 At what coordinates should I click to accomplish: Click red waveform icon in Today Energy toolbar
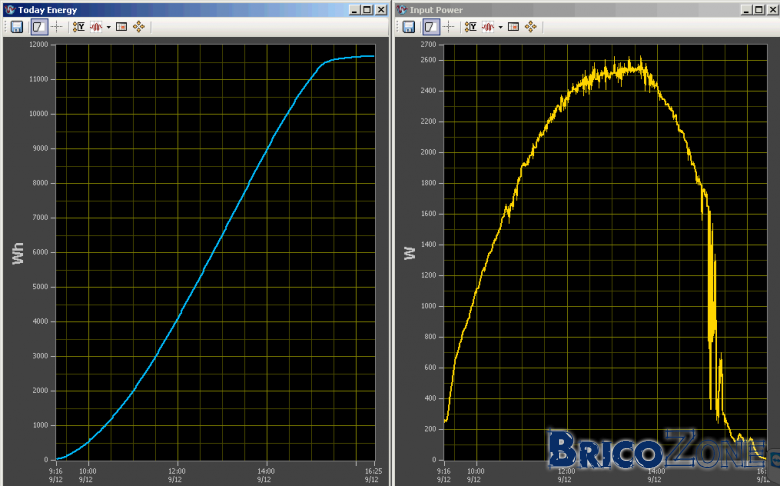(x=96, y=27)
